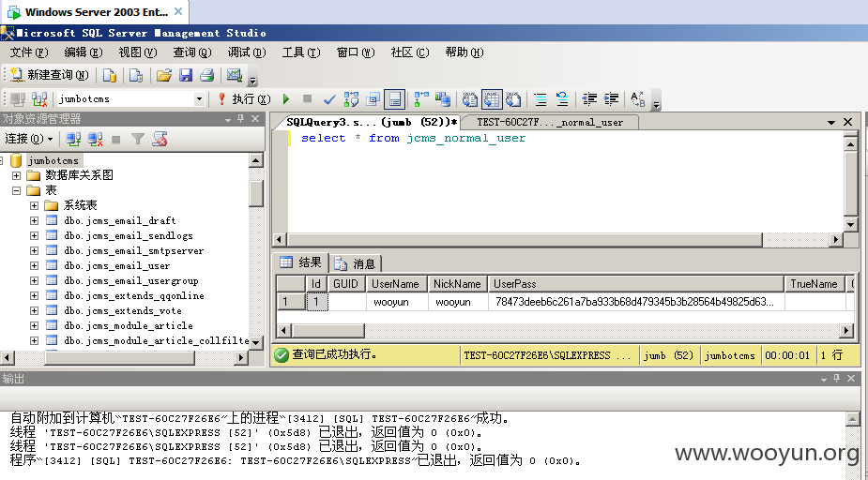Screen dimensions: 868x480
Task: Open the Object Explorer window position dropdown
Action: click(x=228, y=119)
